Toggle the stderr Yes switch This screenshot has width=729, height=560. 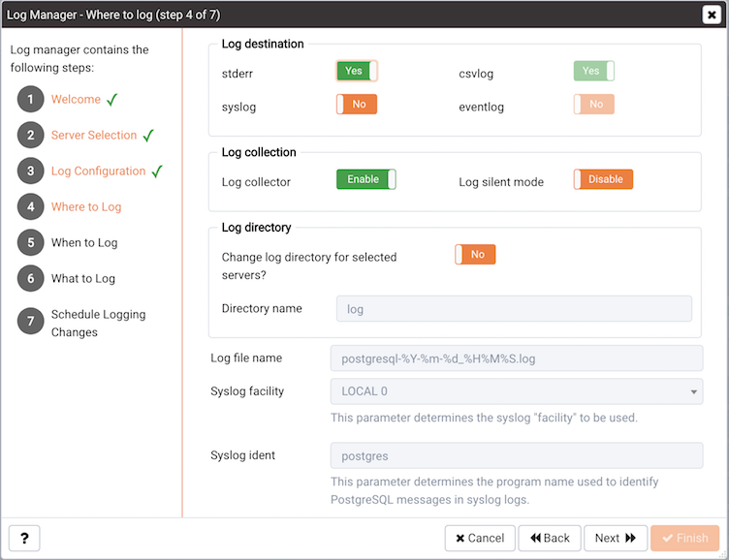coord(357,71)
